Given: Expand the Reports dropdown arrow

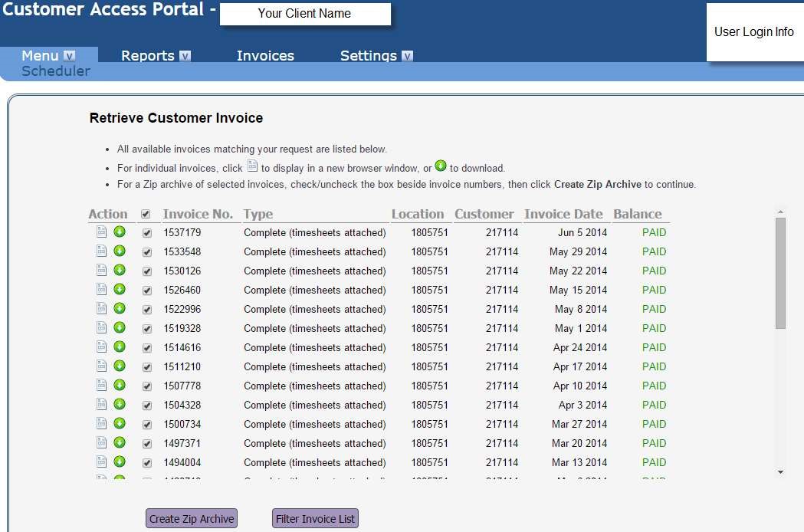Looking at the screenshot, I should tap(185, 56).
